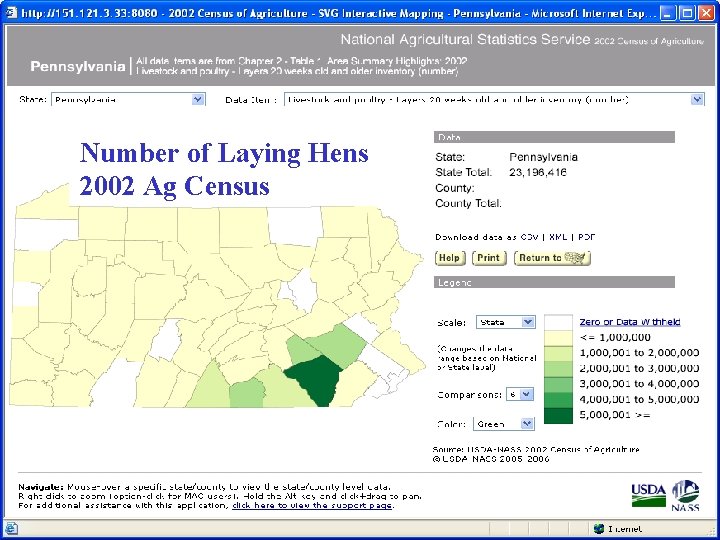Click the Help button
The image size is (720, 540).
[450, 258]
